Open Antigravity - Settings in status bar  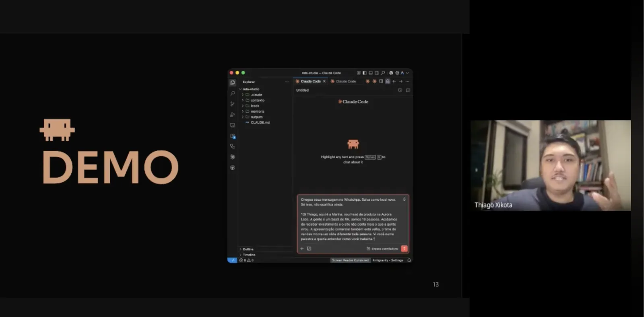coord(388,260)
